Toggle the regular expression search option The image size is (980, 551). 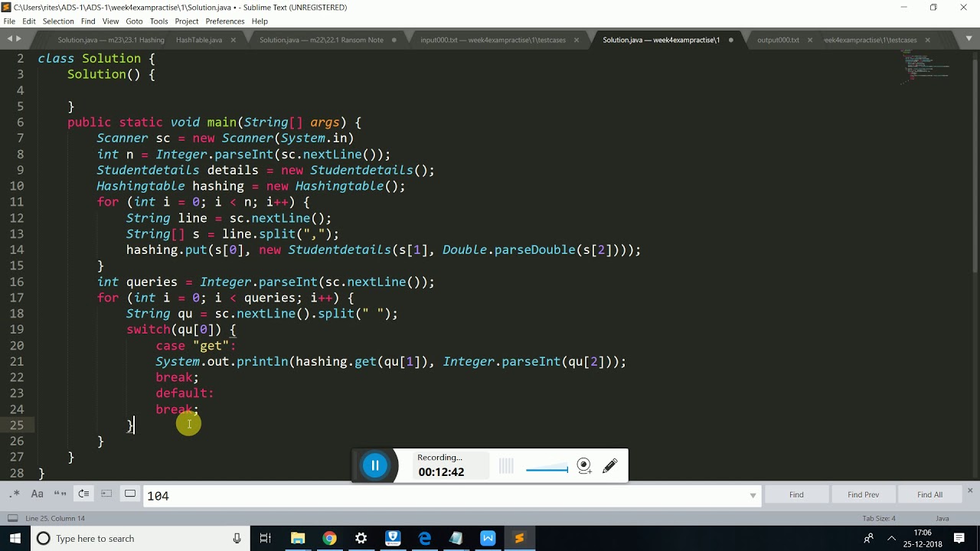click(15, 494)
